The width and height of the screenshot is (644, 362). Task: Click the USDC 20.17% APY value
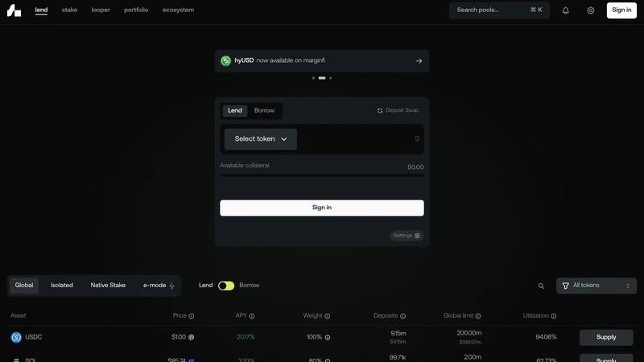point(246,337)
